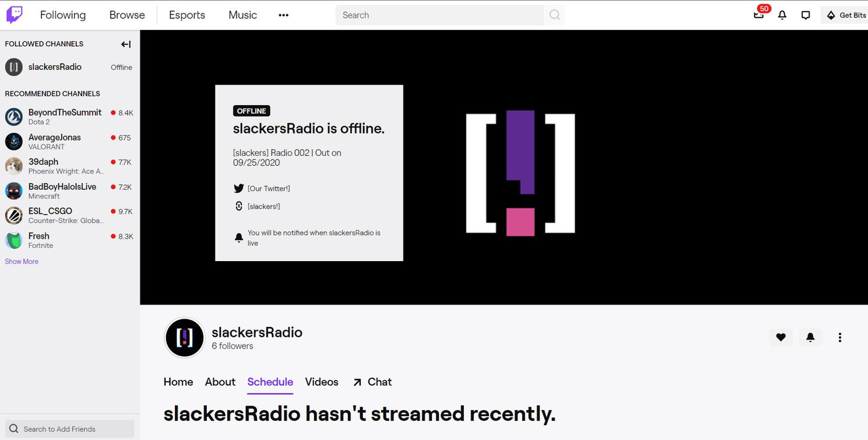Open channel options three-dot menu
The height and width of the screenshot is (440, 868).
click(x=840, y=337)
